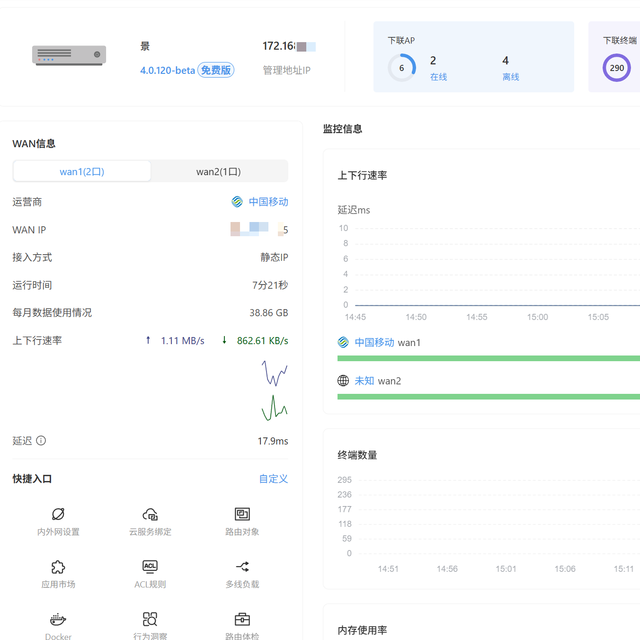The width and height of the screenshot is (640, 640).
Task: Click the 内存使用率 section title
Action: (362, 630)
